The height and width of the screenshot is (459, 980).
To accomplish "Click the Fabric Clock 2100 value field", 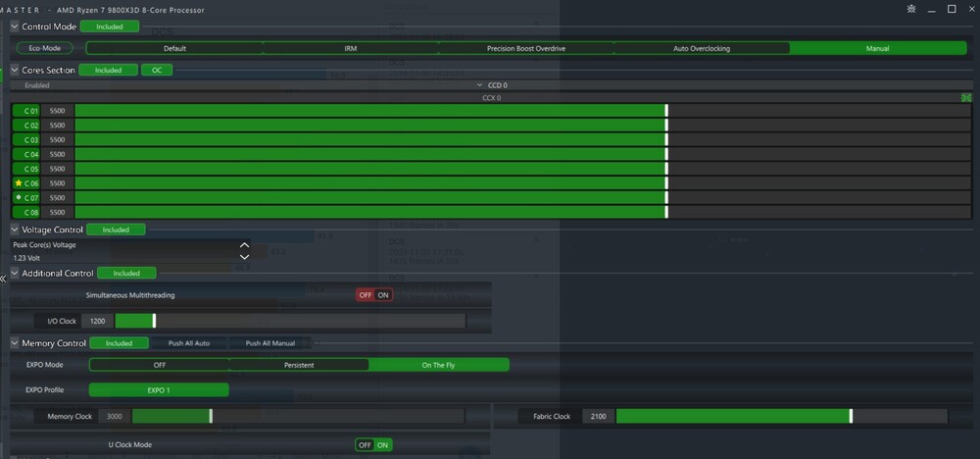I will click(598, 416).
